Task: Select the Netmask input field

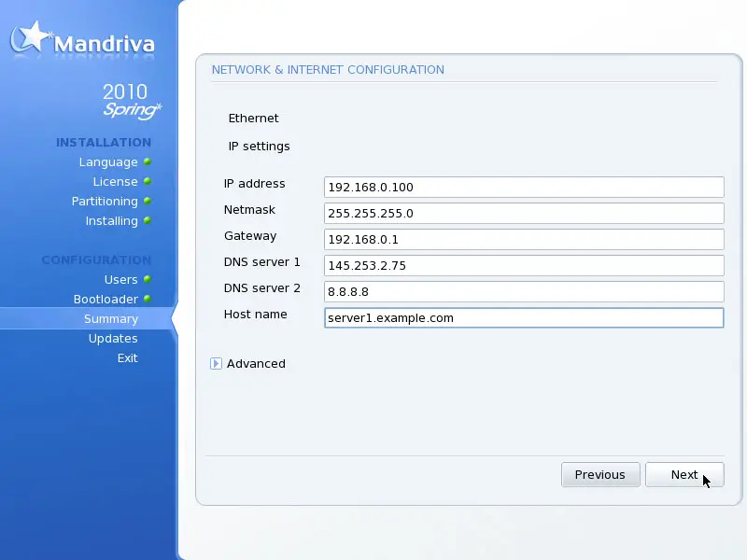Action: (x=524, y=214)
